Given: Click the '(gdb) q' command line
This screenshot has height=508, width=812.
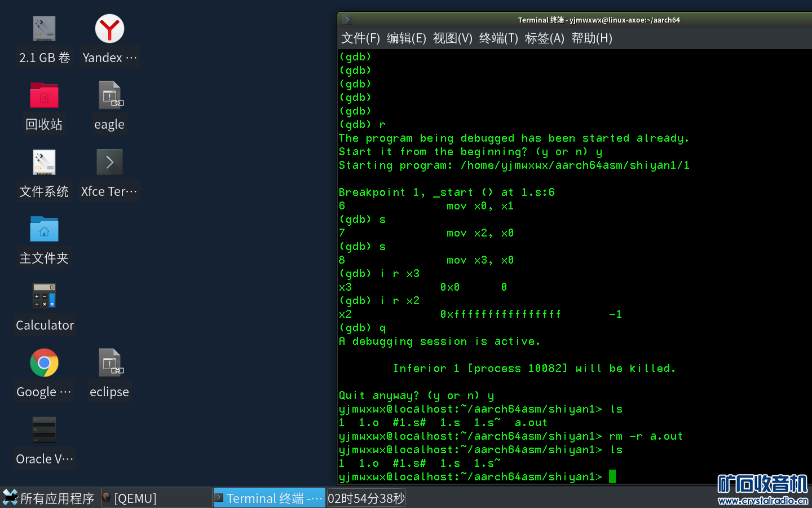Looking at the screenshot, I should coord(363,328).
